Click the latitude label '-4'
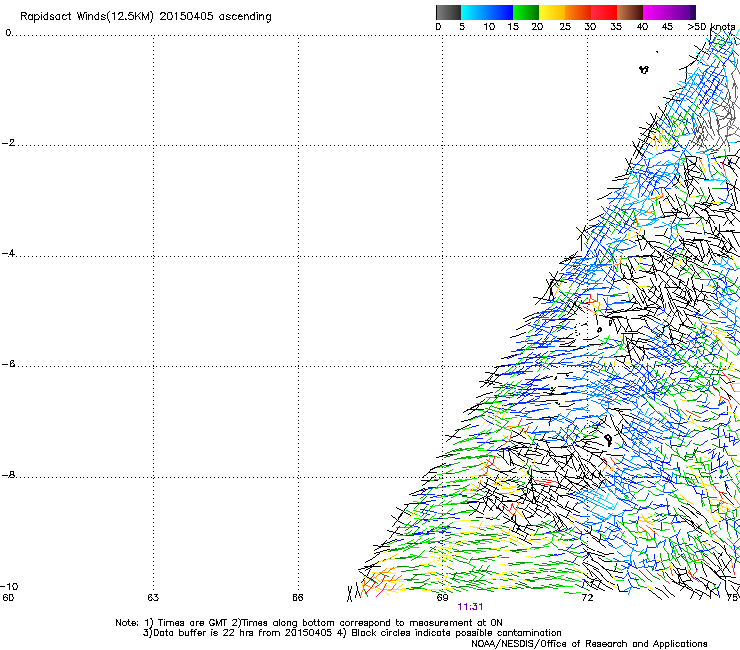Viewport: 740px width, 650px height. pyautogui.click(x=8, y=253)
